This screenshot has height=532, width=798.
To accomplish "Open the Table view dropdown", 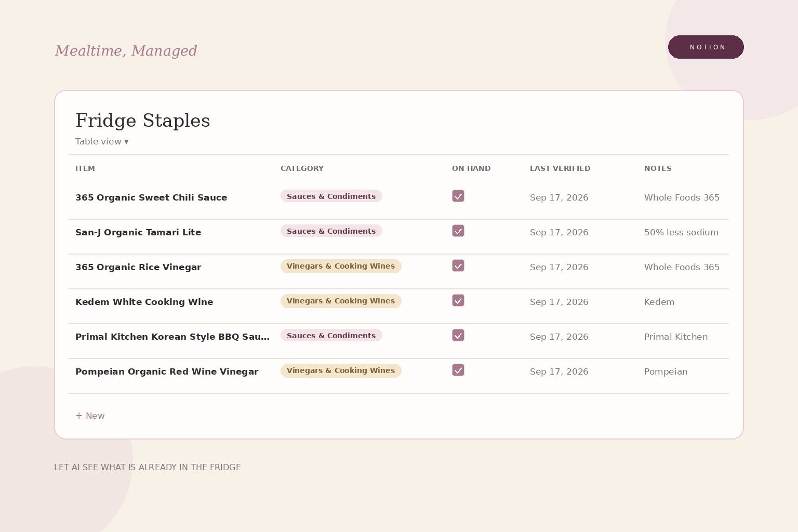I will click(x=102, y=141).
